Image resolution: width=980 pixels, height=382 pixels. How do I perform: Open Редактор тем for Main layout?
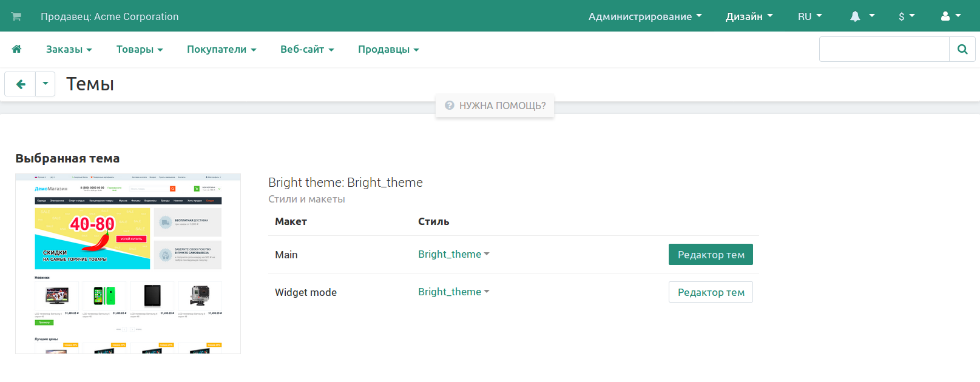(x=711, y=255)
